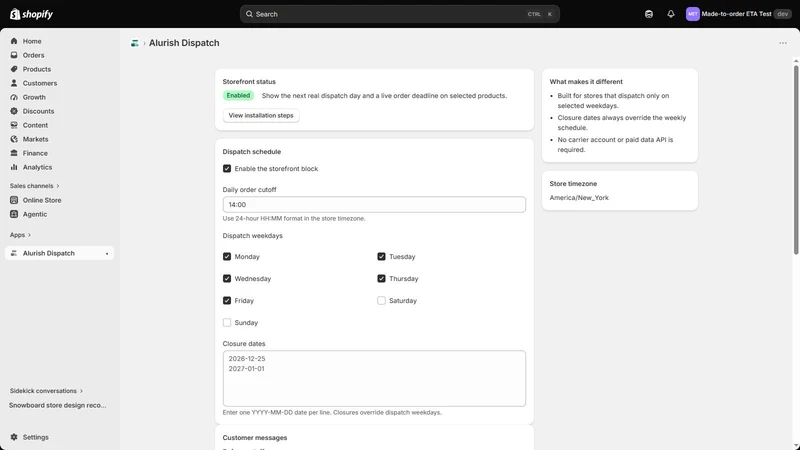
Task: Enable Saturday dispatch checkbox
Action: point(381,301)
